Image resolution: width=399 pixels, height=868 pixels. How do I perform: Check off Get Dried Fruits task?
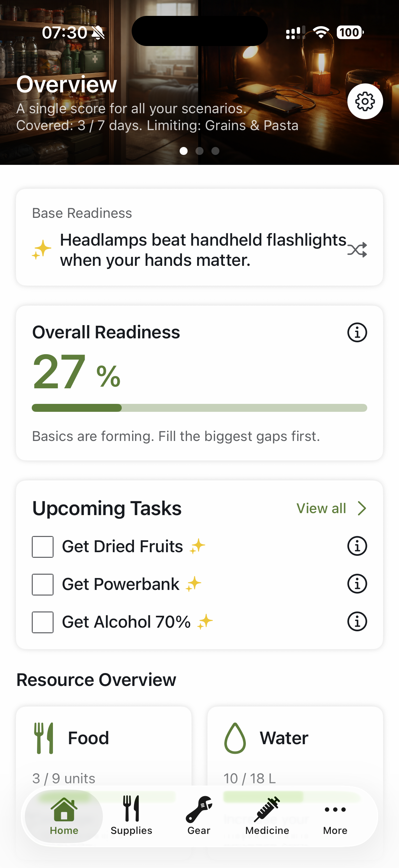tap(43, 547)
